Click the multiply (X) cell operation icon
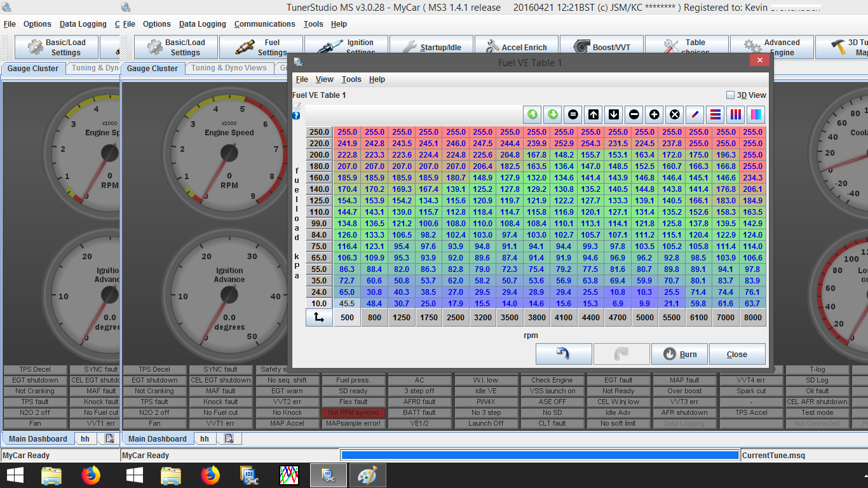The width and height of the screenshot is (868, 488). coord(674,114)
